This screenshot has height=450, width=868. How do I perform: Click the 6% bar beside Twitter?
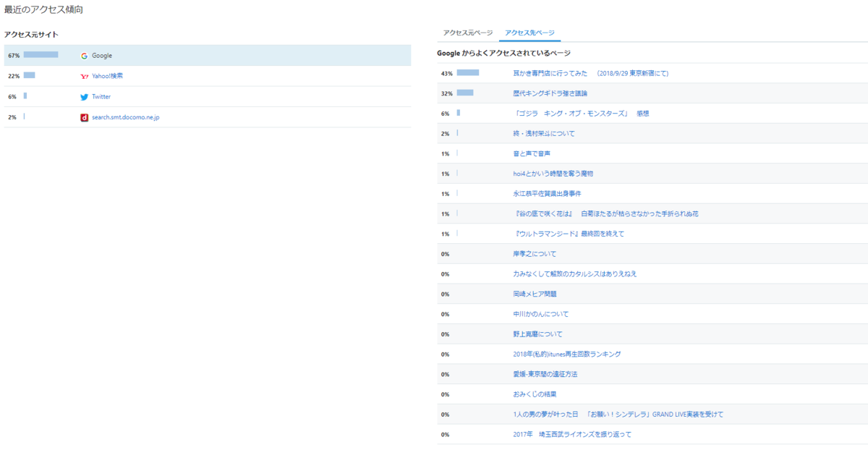click(25, 95)
